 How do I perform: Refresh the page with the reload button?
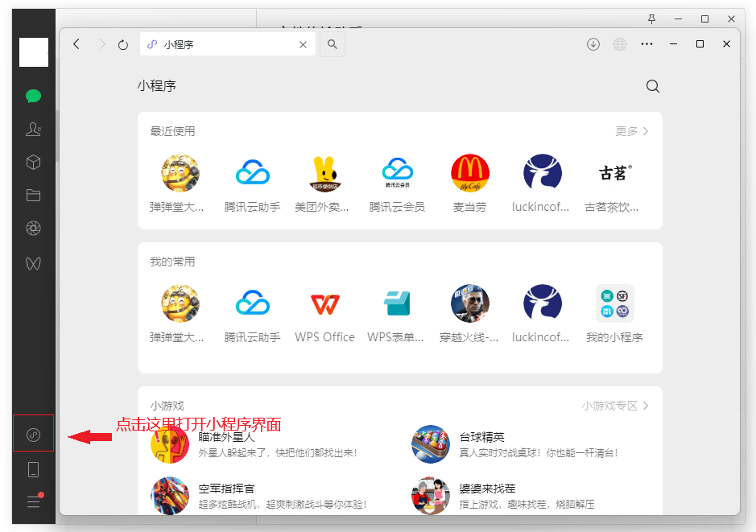coord(122,45)
